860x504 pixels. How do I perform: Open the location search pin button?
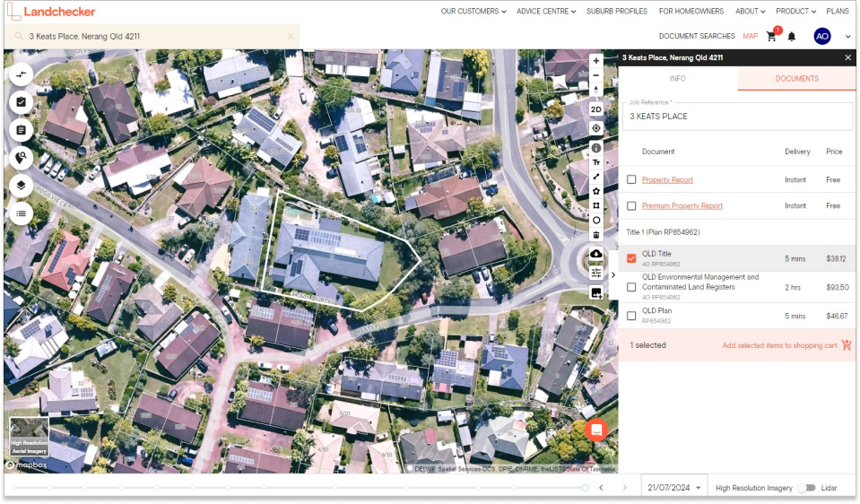[22, 158]
